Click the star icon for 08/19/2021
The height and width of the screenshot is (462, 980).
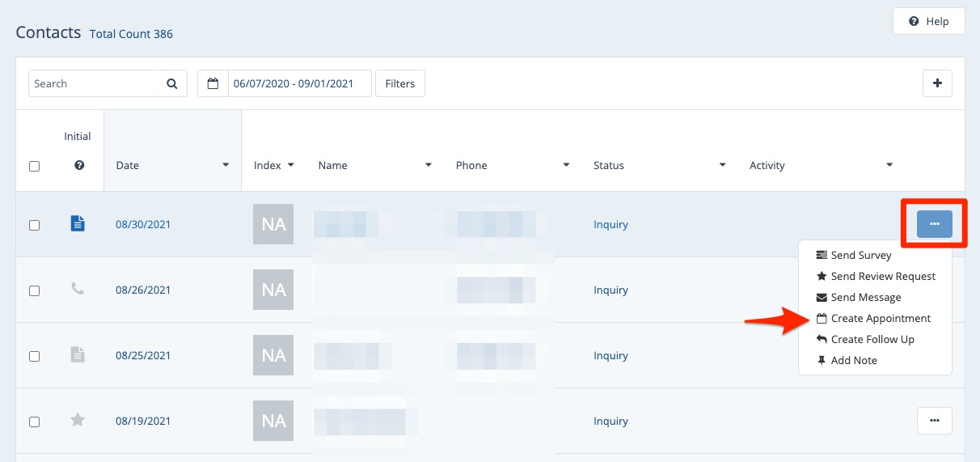[78, 420]
